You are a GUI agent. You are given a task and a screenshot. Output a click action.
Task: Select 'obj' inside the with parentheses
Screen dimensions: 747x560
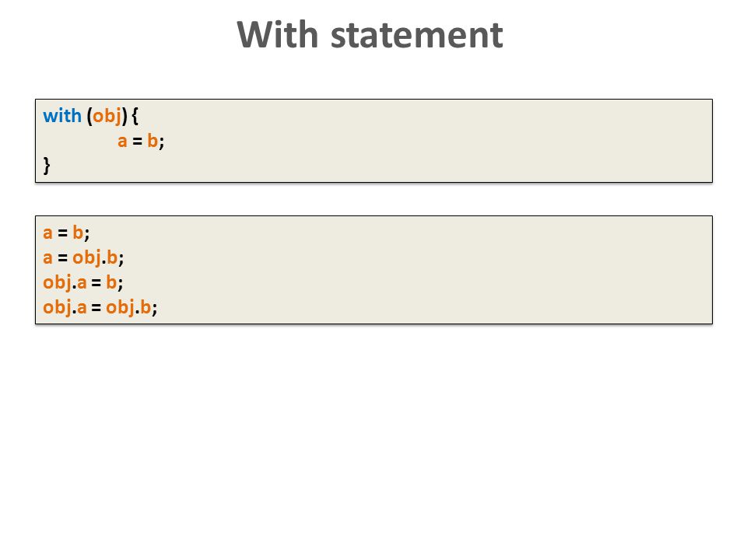pyautogui.click(x=107, y=117)
